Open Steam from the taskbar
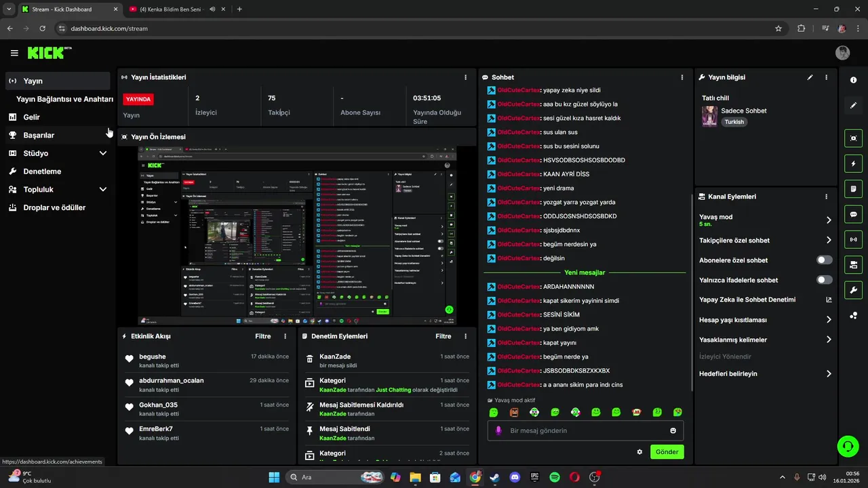 [495, 477]
